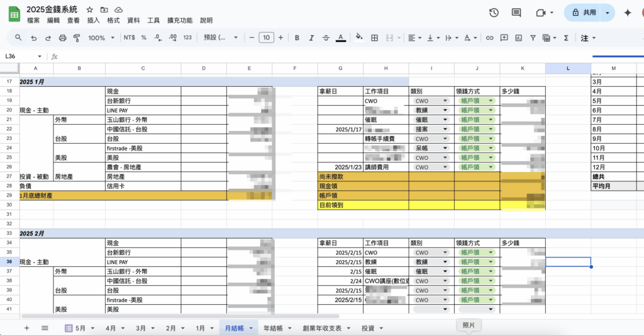Click the functions sigma icon
Screen dimensions: 644x335
tap(566, 38)
